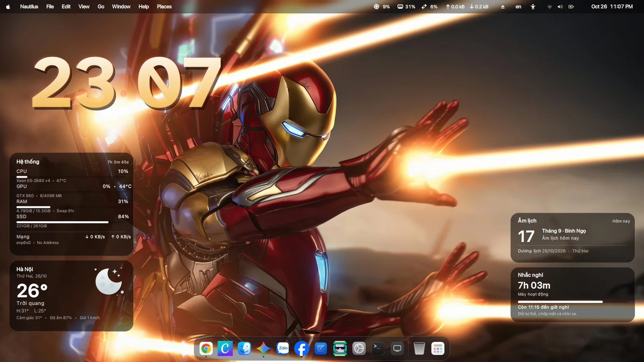Image resolution: width=644 pixels, height=362 pixels.
Task: Click the 26° temperature reading
Action: (32, 291)
